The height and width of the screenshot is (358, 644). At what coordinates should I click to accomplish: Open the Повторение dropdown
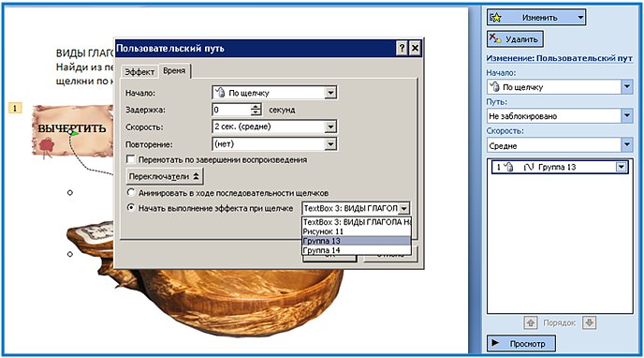[330, 144]
